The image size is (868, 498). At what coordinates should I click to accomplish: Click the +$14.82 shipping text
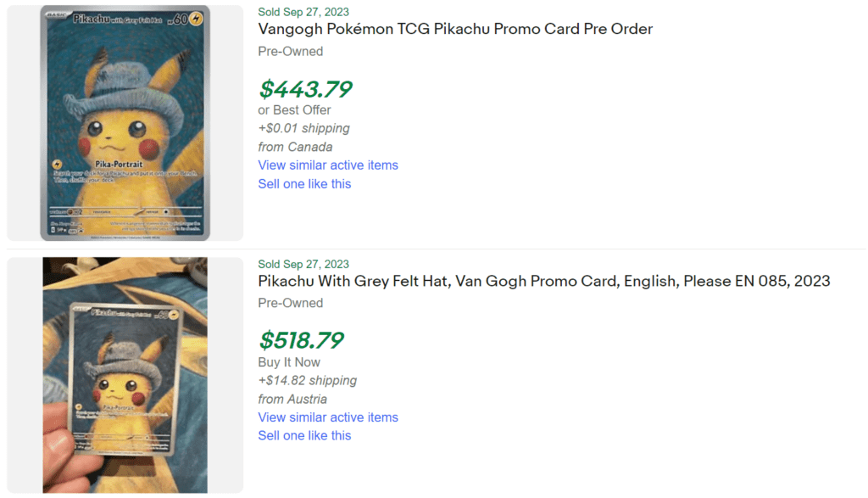pos(307,380)
